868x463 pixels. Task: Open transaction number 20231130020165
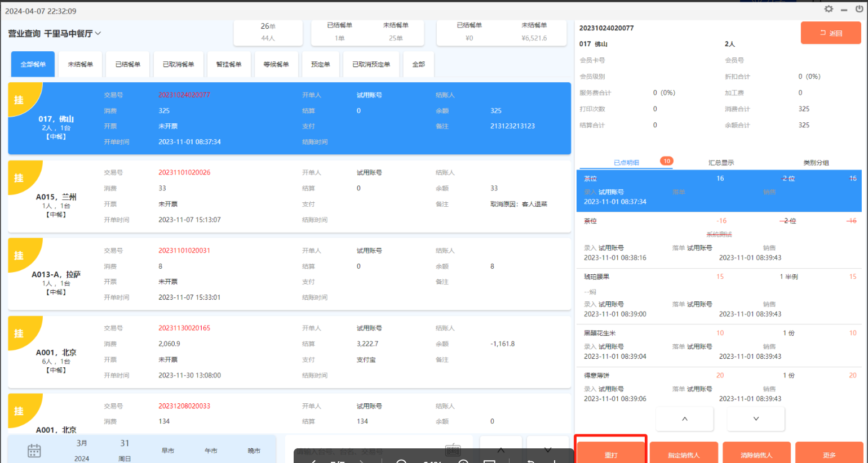click(184, 328)
